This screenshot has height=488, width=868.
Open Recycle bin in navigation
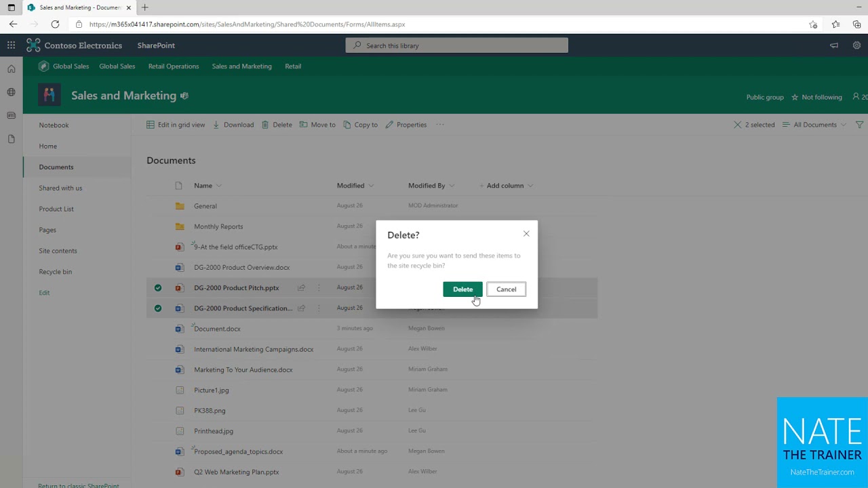(55, 272)
